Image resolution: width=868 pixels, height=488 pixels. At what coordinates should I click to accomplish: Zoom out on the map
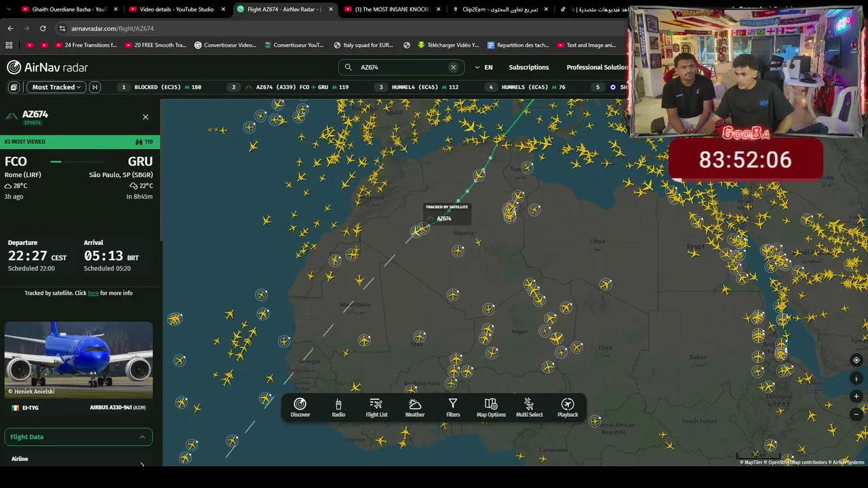tap(856, 413)
